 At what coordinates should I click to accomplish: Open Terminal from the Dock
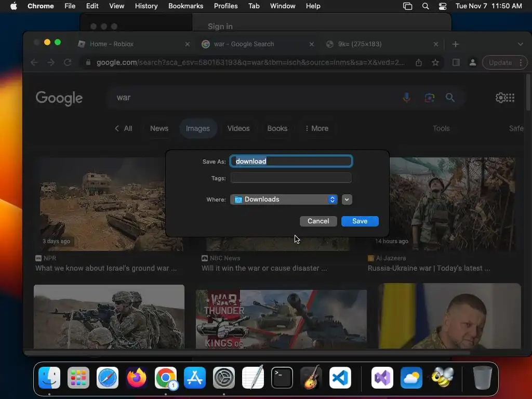(x=282, y=378)
